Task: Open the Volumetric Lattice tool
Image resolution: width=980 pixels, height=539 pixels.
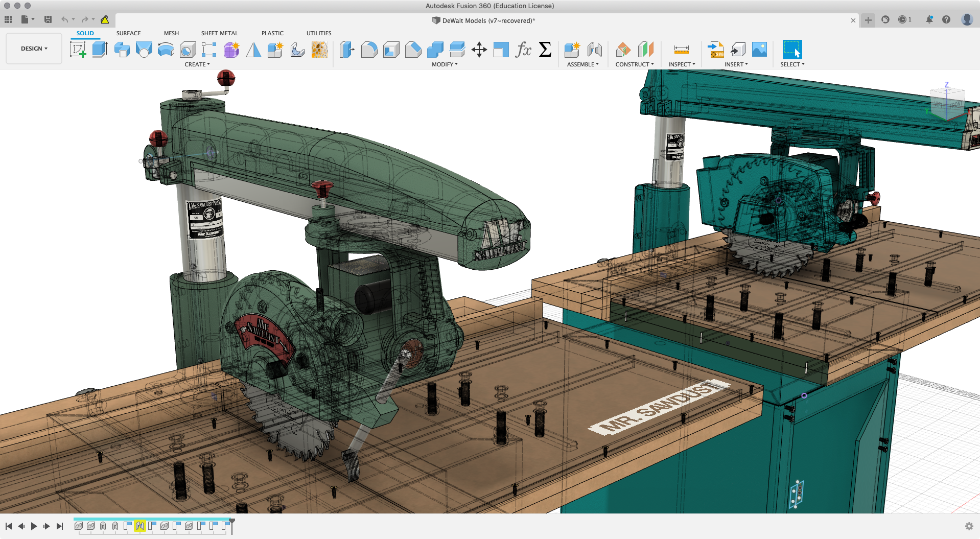Action: tap(319, 50)
